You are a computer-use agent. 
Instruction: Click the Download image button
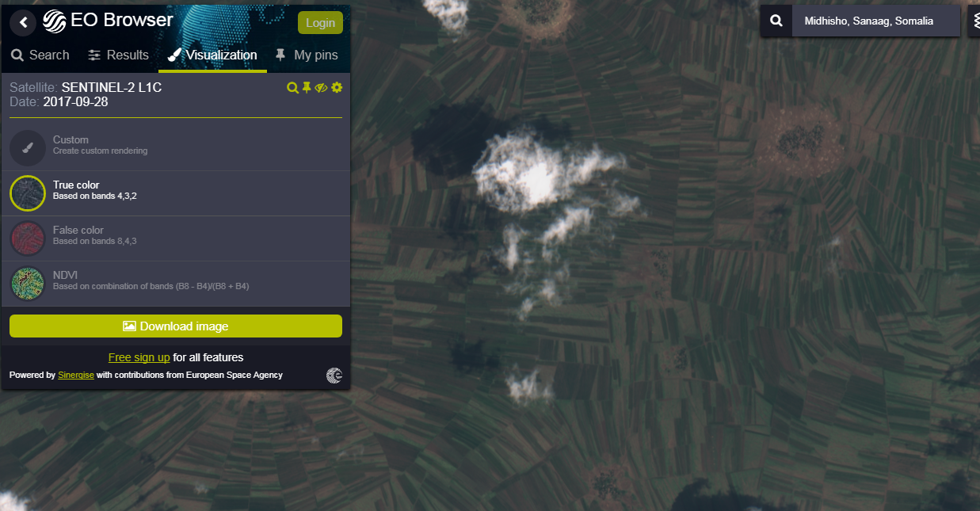(176, 326)
